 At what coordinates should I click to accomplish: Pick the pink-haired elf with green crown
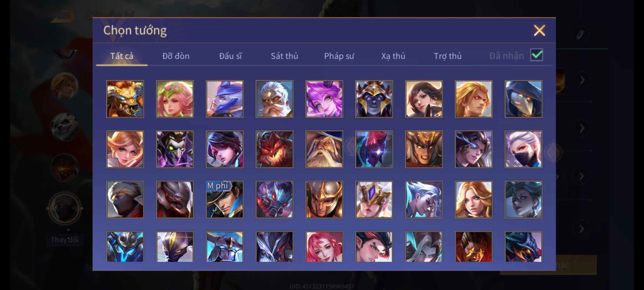tap(175, 99)
